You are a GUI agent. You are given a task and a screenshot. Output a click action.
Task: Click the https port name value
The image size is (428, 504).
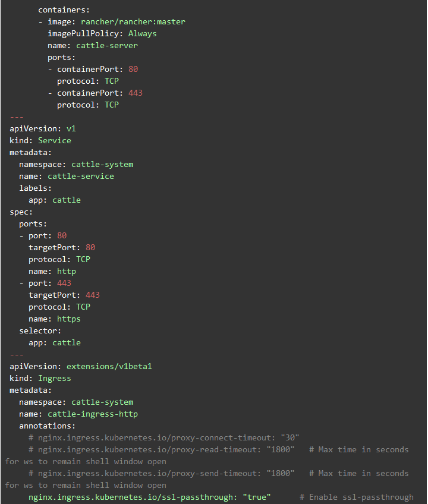(x=69, y=319)
